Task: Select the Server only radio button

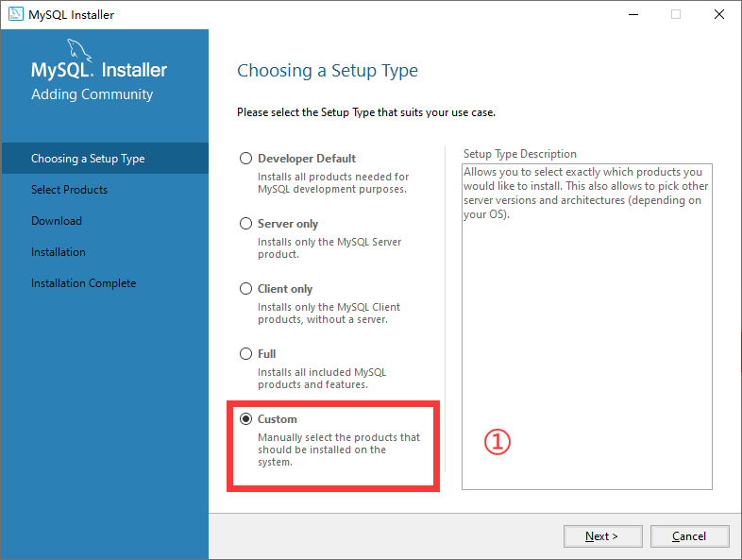Action: (245, 224)
